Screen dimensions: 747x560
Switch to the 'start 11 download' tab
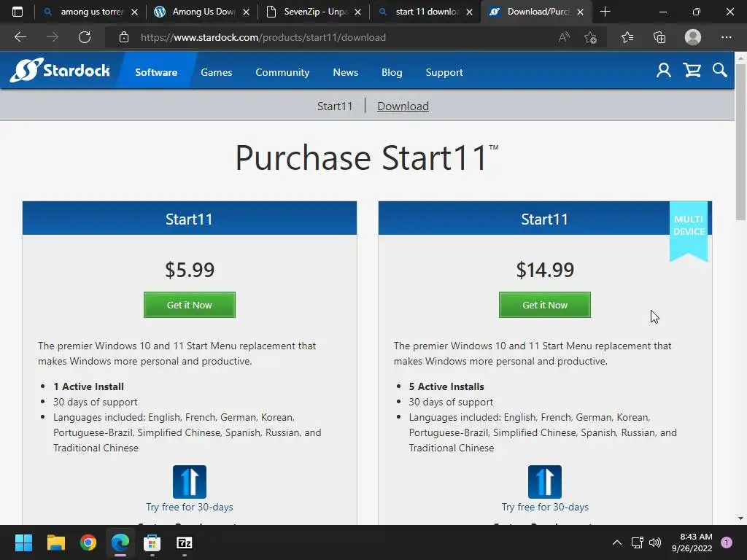point(424,12)
